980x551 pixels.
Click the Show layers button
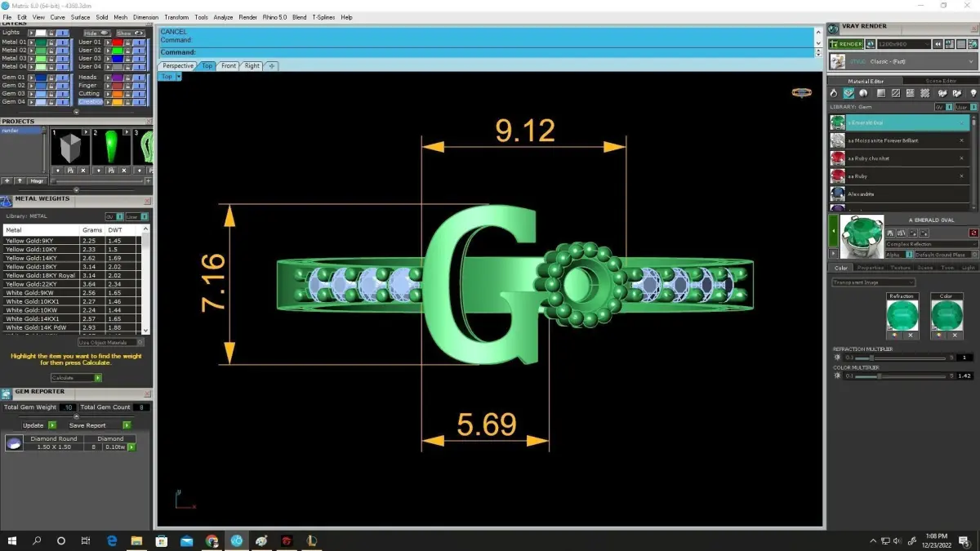130,33
